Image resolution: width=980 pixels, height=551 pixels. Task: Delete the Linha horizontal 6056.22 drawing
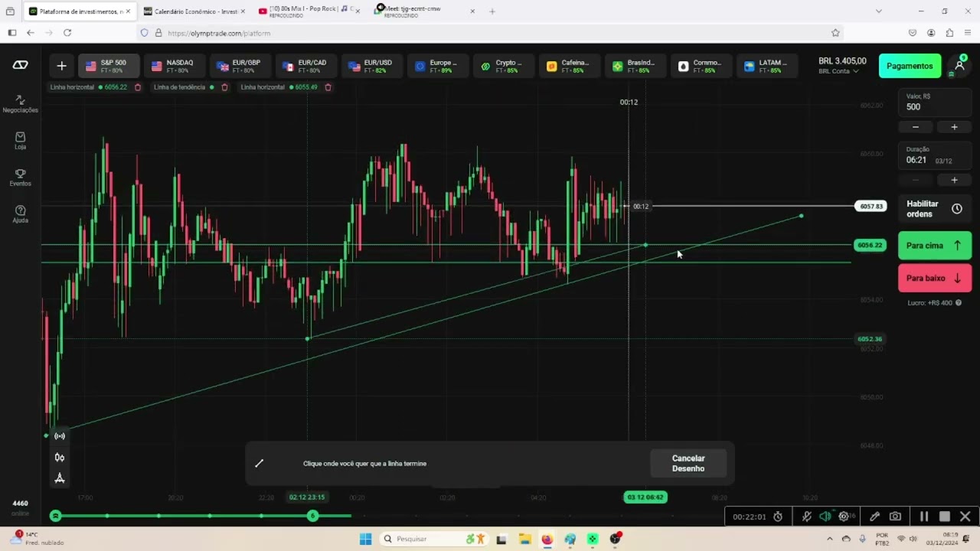pyautogui.click(x=138, y=87)
